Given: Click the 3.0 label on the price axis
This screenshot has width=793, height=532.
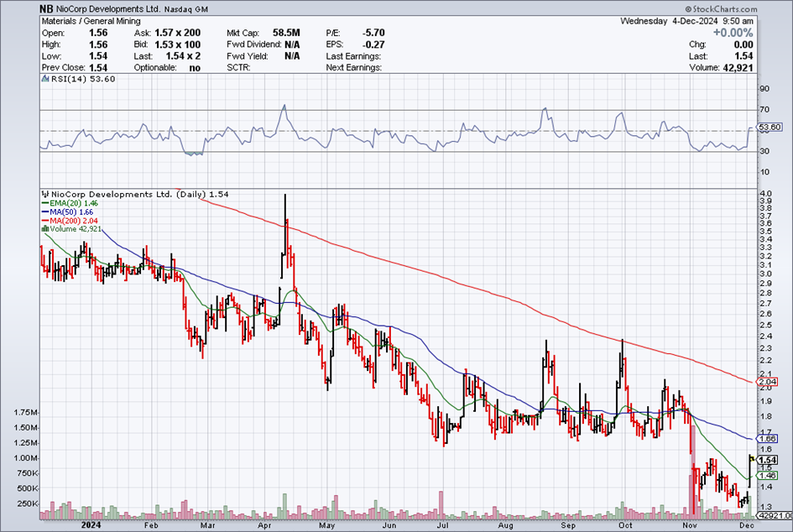Looking at the screenshot, I should click(765, 274).
